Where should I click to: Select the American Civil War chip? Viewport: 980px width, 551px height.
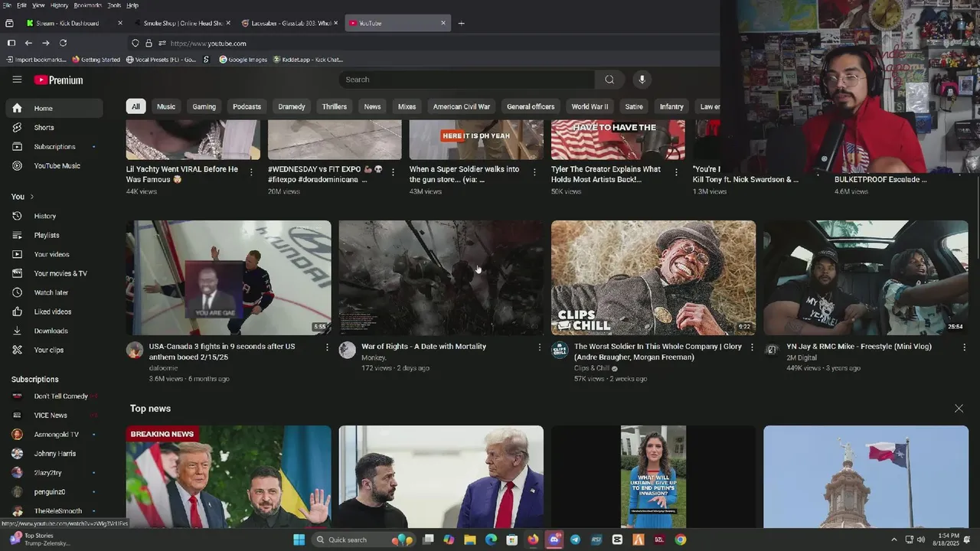pyautogui.click(x=462, y=106)
